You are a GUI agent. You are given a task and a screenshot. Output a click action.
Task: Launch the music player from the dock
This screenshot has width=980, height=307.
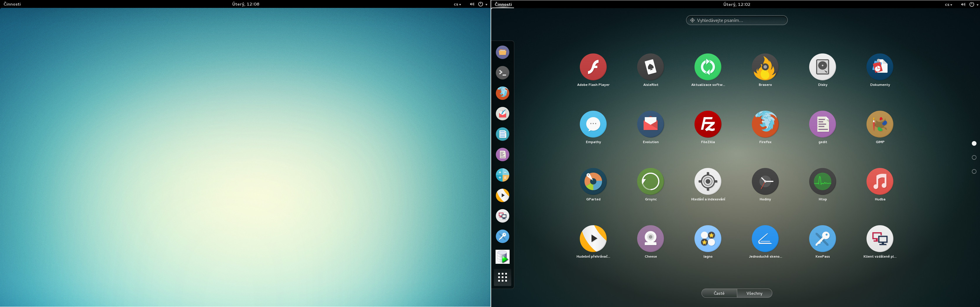coord(503,196)
